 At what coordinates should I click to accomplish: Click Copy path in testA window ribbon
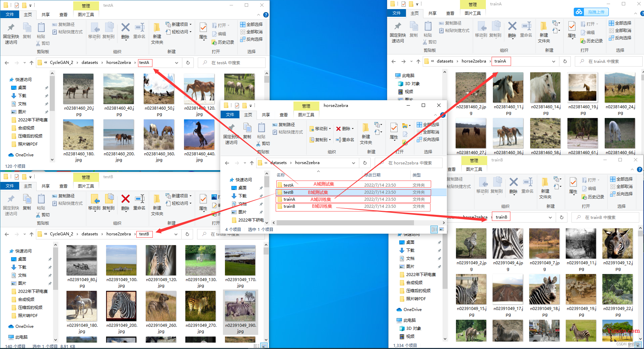point(64,25)
